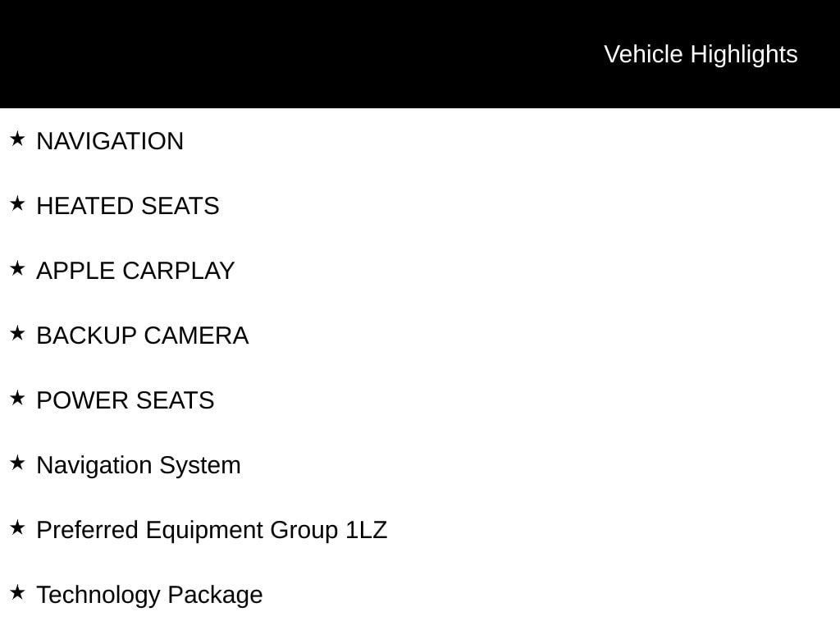Select the star beside Preferred Equipment Group 1LZ
Screen dimensions: 840x630
[17, 527]
